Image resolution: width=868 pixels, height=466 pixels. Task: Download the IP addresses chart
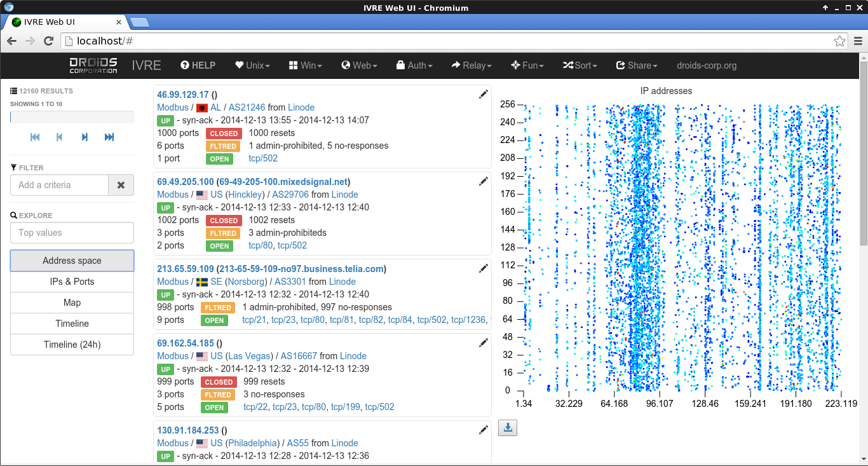508,428
